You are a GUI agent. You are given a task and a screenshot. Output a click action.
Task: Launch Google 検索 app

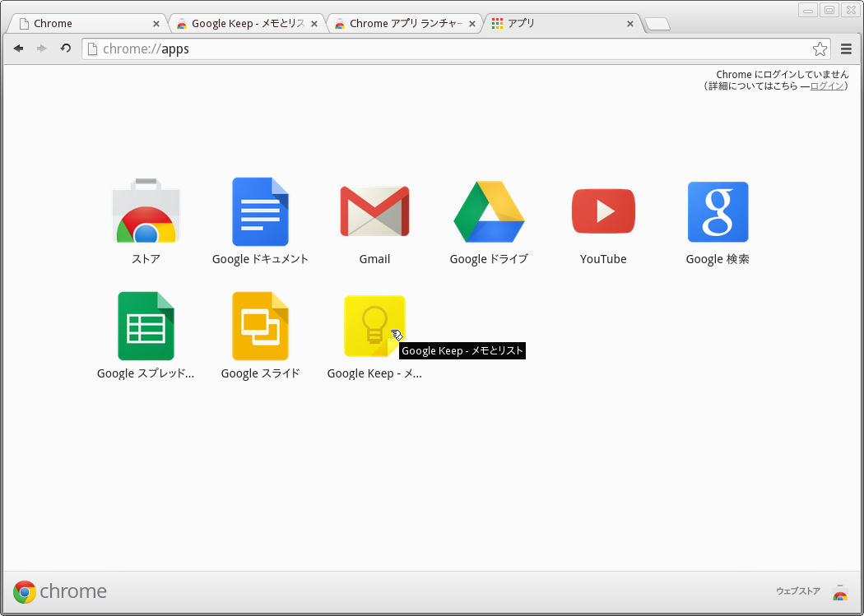pos(718,212)
